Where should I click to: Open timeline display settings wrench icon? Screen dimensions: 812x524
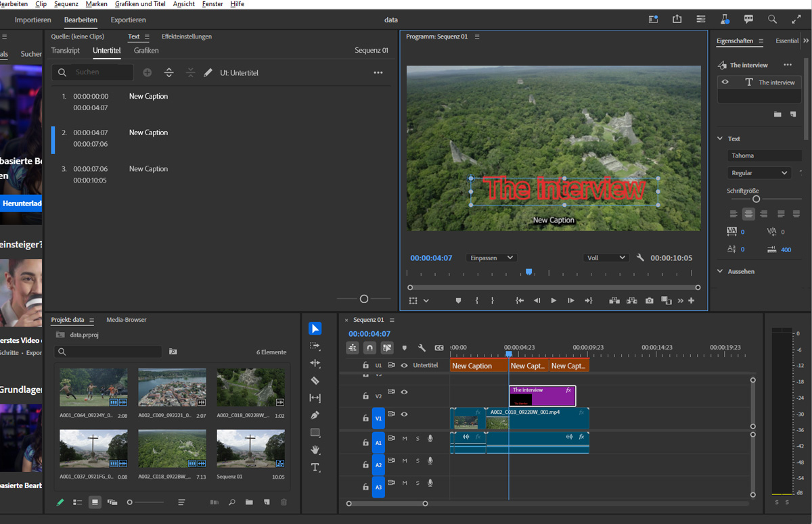422,348
